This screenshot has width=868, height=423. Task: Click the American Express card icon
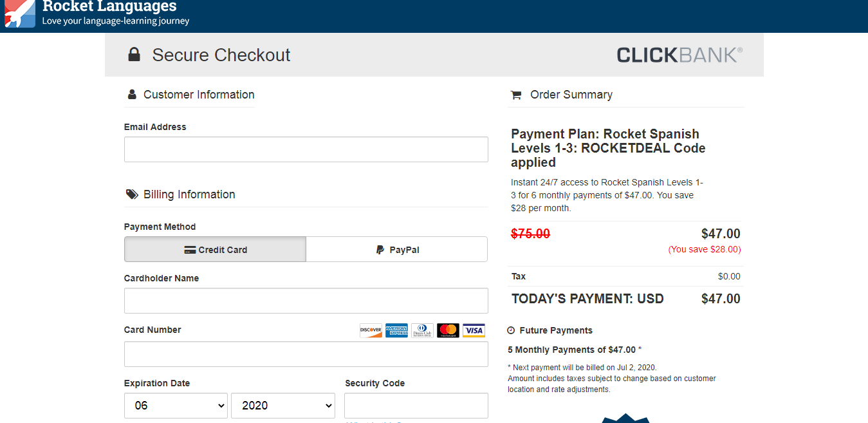click(396, 330)
